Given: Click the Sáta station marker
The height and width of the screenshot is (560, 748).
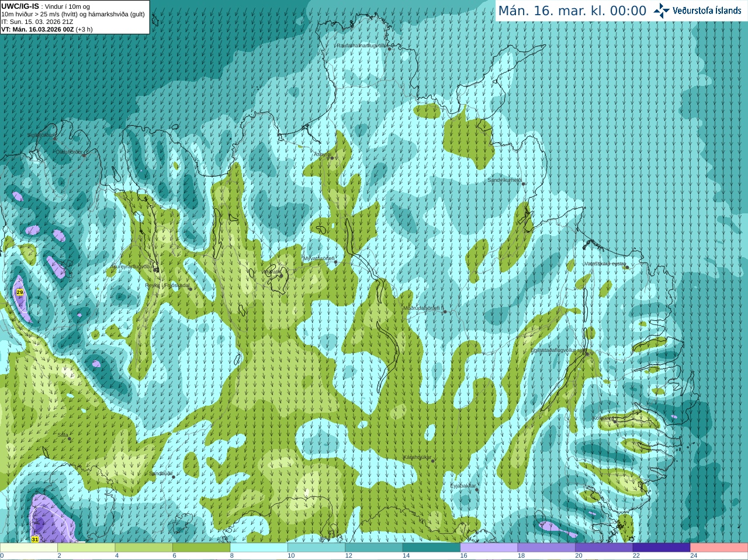Looking at the screenshot, I should pos(70,438).
